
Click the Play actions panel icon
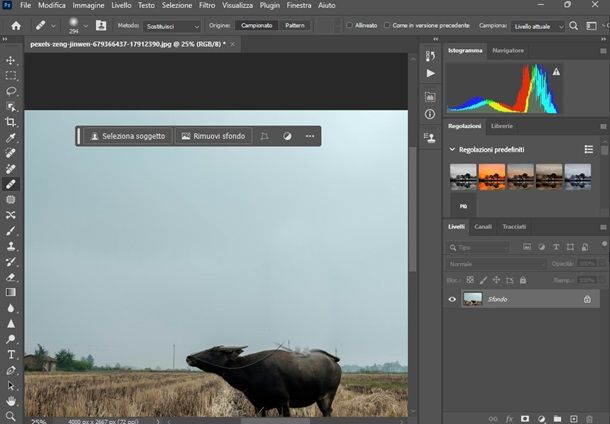click(x=430, y=73)
